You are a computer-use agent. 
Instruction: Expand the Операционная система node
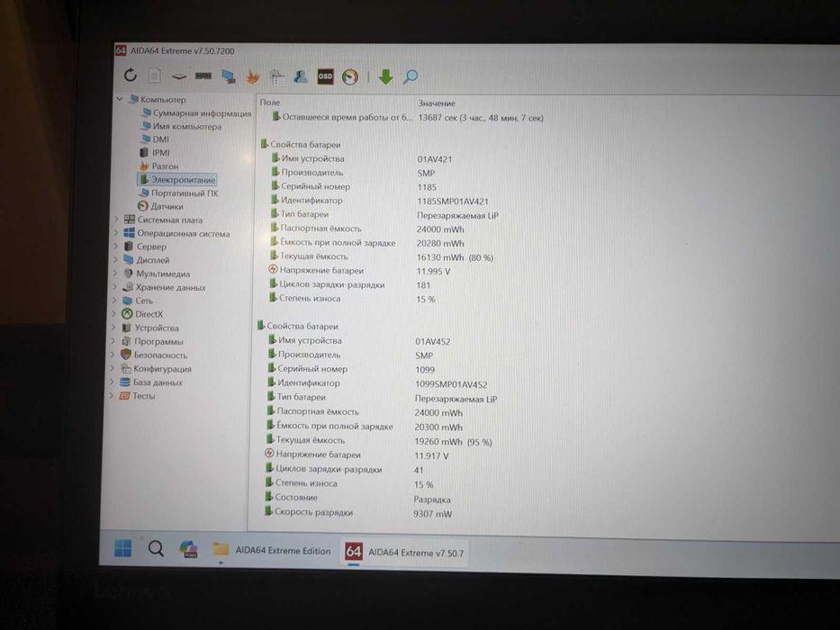(x=116, y=233)
